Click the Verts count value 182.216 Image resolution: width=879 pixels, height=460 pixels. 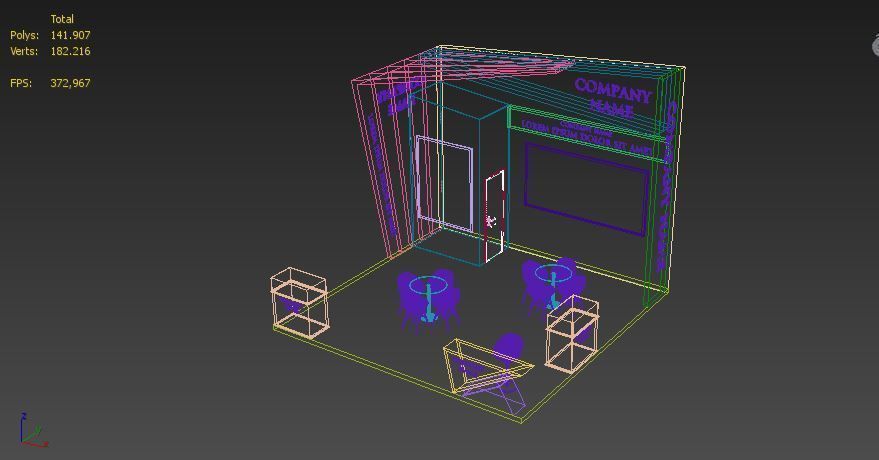(x=70, y=51)
